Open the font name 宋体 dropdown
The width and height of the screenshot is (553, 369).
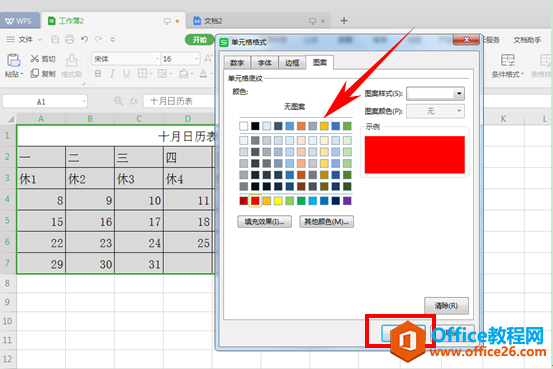pos(157,59)
